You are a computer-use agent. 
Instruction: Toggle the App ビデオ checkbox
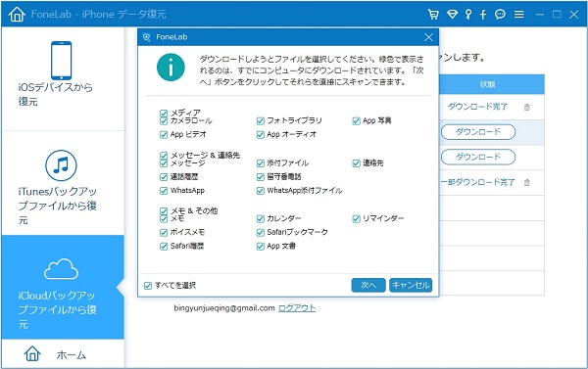tap(164, 134)
